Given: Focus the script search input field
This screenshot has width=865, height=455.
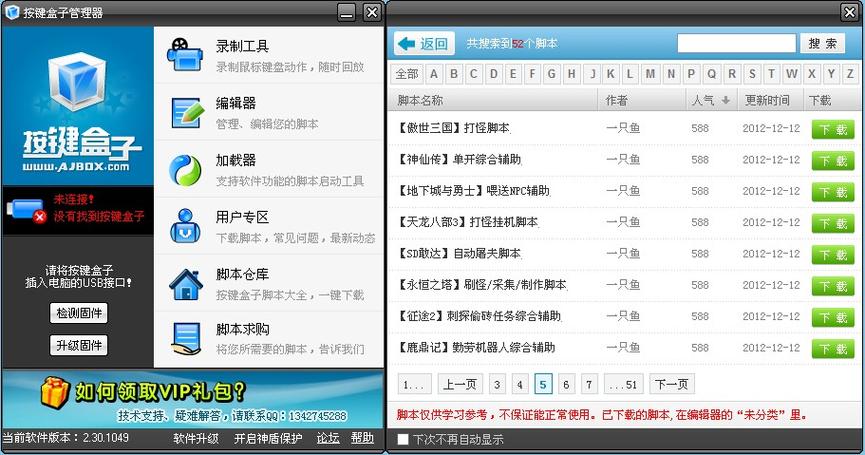Looking at the screenshot, I should (736, 43).
